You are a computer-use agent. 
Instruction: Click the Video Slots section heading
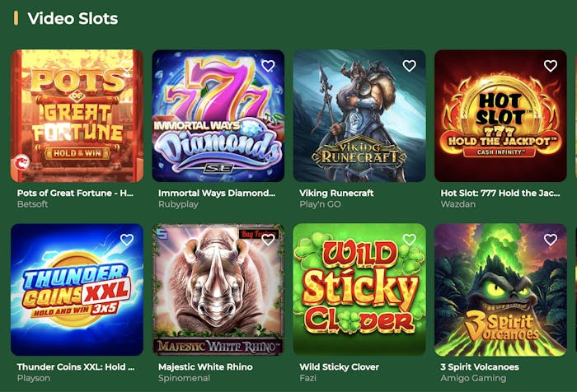(73, 18)
